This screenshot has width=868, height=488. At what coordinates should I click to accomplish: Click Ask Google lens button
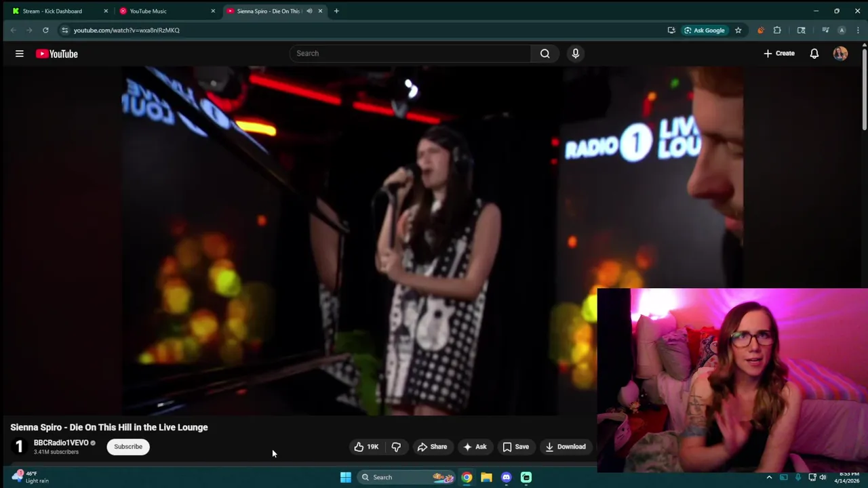coord(705,30)
